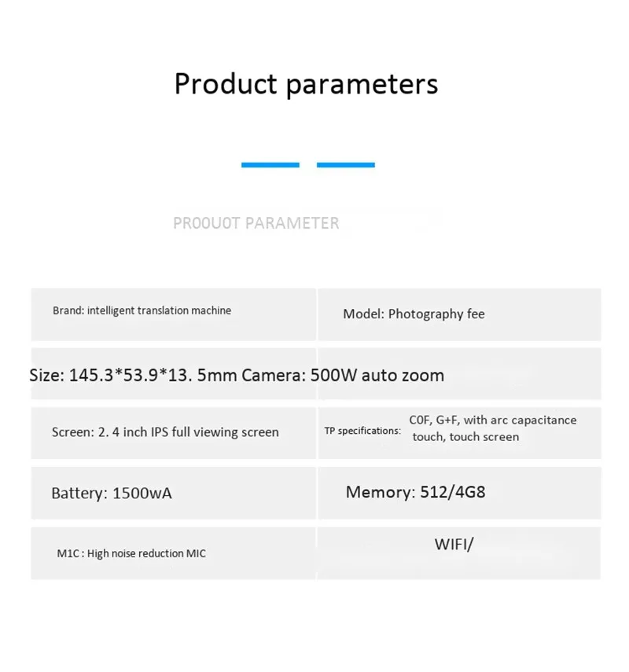Click the 1500wA battery value
629x672 pixels.
pyautogui.click(x=142, y=494)
